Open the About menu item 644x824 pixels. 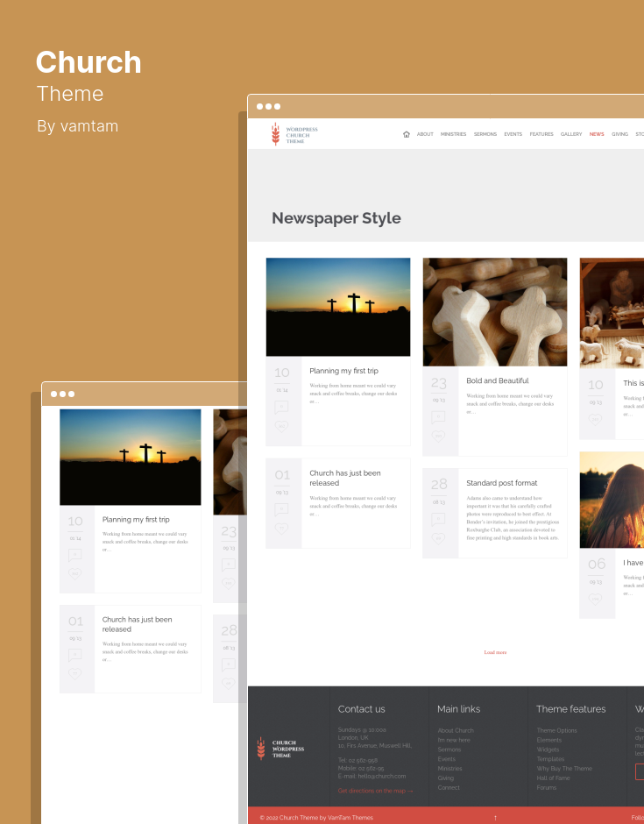click(x=425, y=134)
